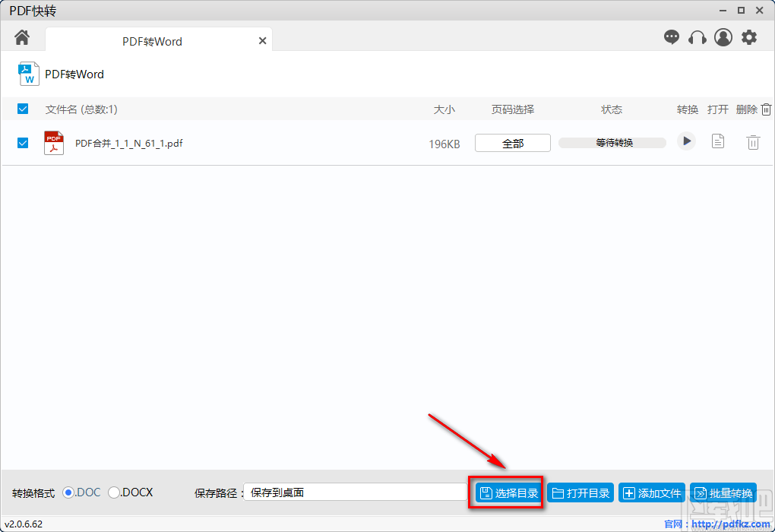
Task: Click the 添加文件 button
Action: [652, 493]
